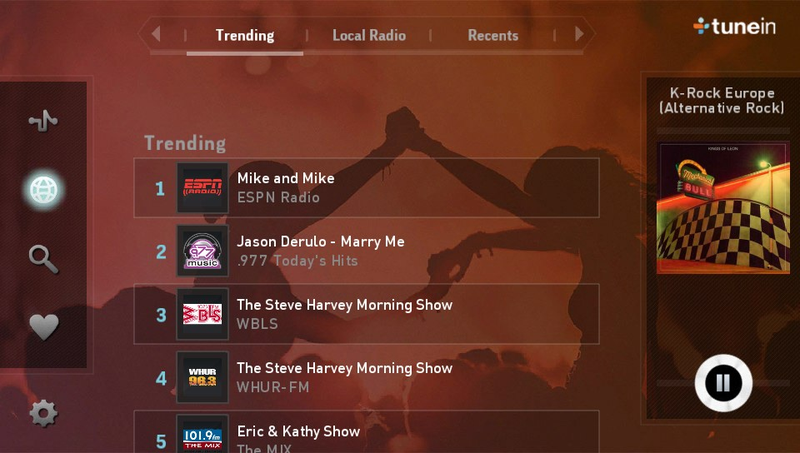Click the 101.9 The Mix station logo

pos(203,436)
